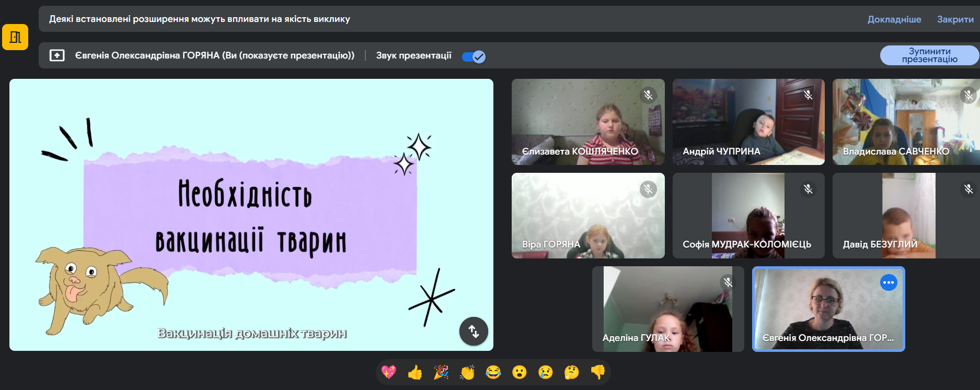Stop presenting with Зупинити презентацію
The width and height of the screenshot is (980, 390).
click(929, 55)
